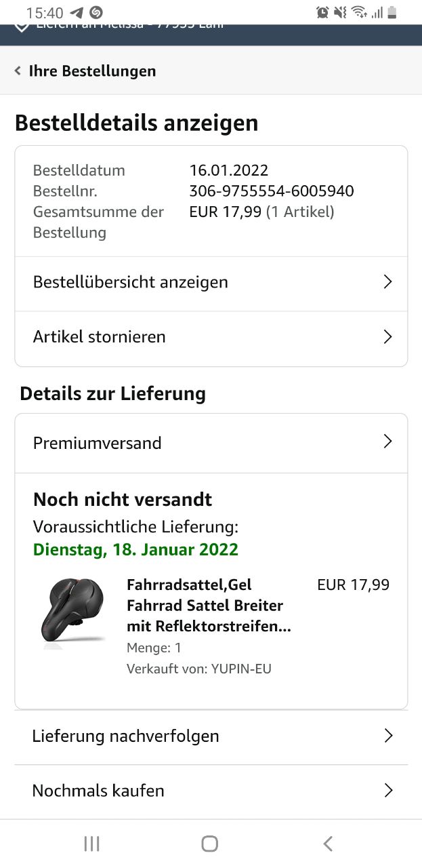The image size is (422, 868).
Task: Tap the Wi-Fi status icon
Action: 359,12
